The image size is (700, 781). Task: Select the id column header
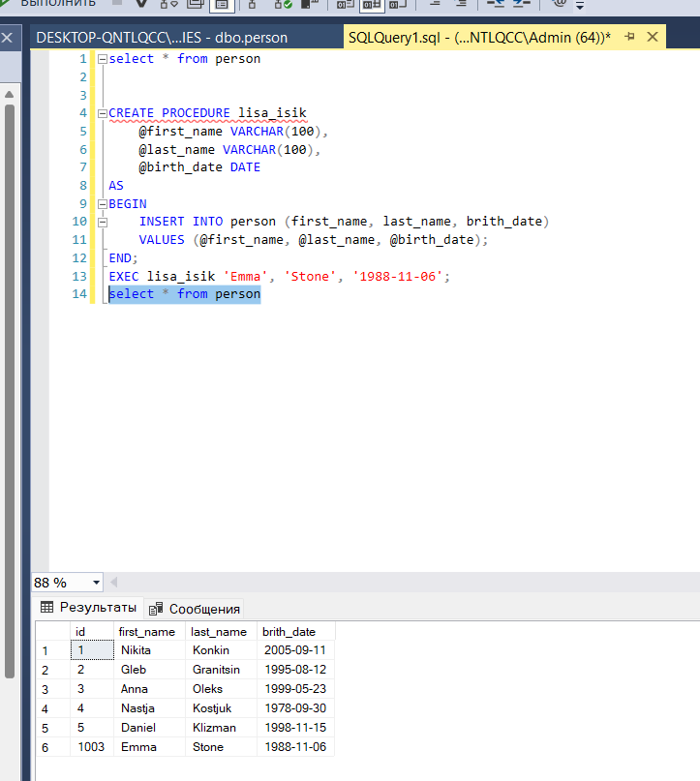[x=92, y=632]
